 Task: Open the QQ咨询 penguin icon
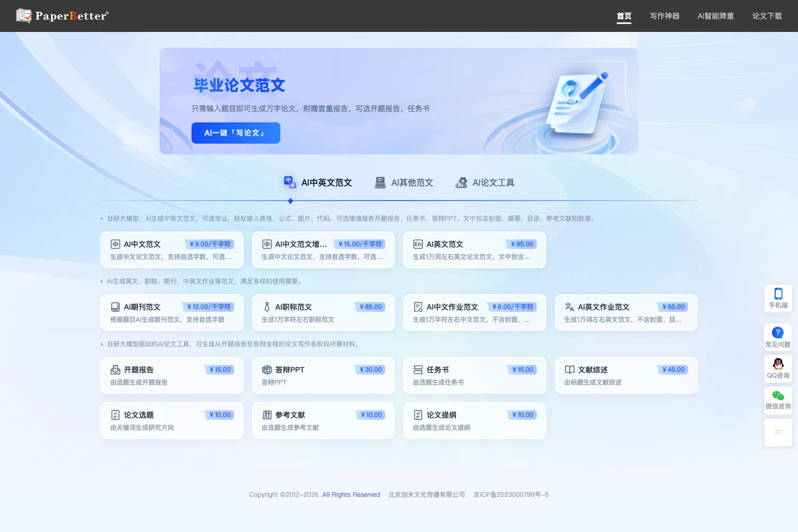[x=778, y=364]
